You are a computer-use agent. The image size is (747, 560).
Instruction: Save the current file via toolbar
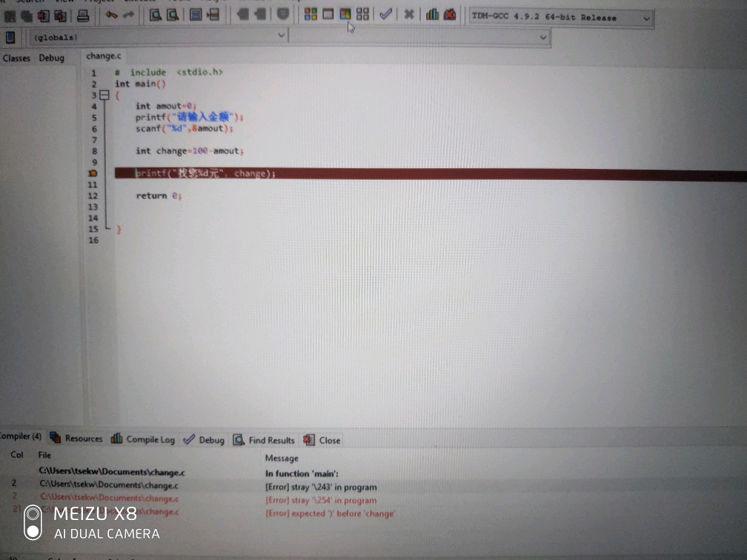[x=10, y=16]
